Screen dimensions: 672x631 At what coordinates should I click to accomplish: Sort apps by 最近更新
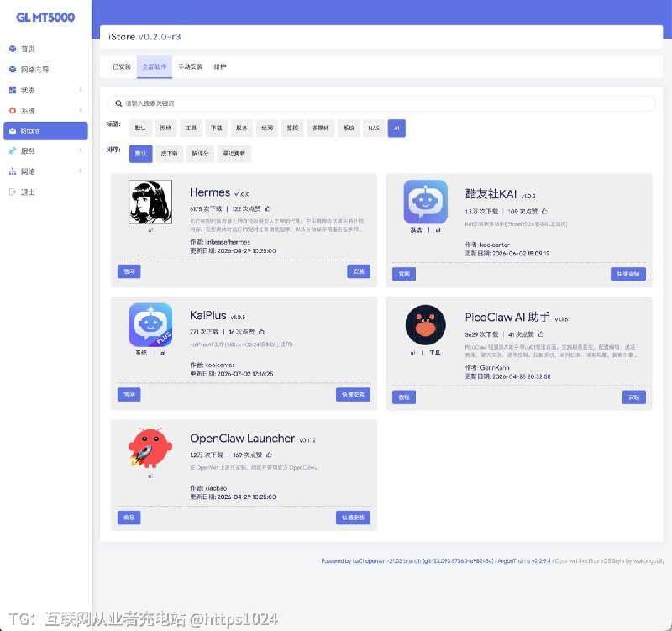click(x=234, y=154)
